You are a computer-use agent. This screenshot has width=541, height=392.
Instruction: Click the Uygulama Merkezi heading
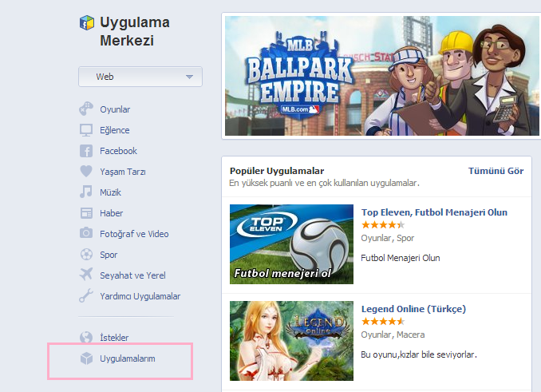(135, 31)
